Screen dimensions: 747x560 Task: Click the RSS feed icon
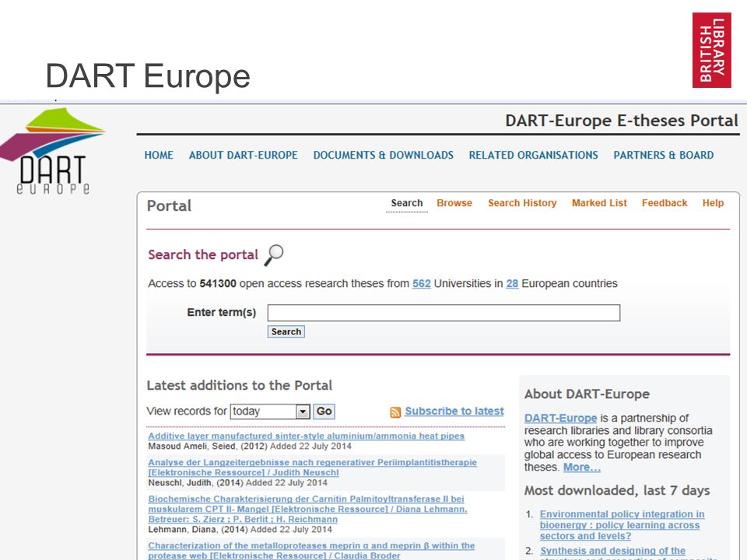click(x=395, y=412)
